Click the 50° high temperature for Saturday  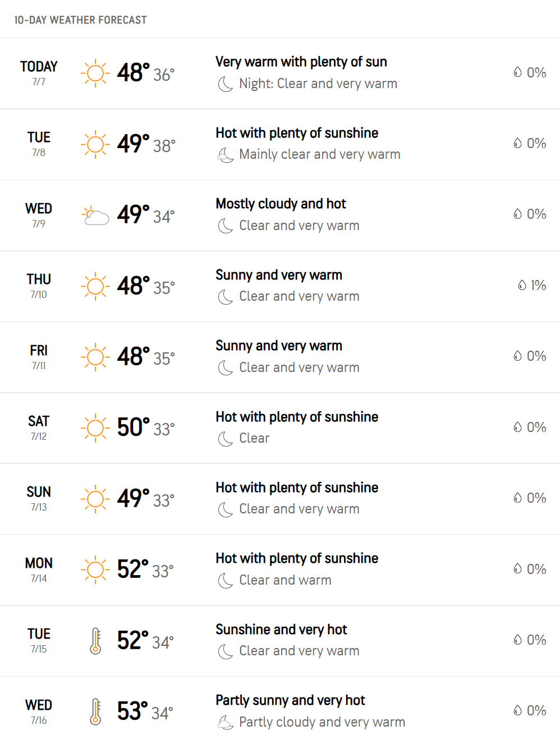(133, 428)
